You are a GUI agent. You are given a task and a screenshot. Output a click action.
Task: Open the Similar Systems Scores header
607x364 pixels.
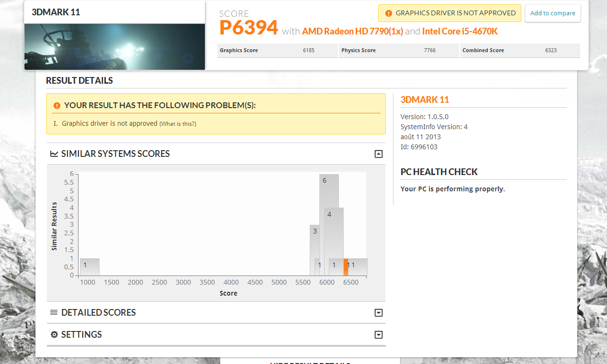216,154
